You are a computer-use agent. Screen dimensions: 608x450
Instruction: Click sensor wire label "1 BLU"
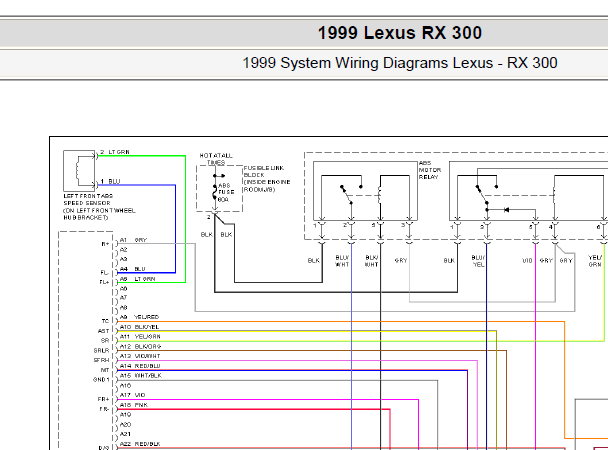click(x=111, y=181)
